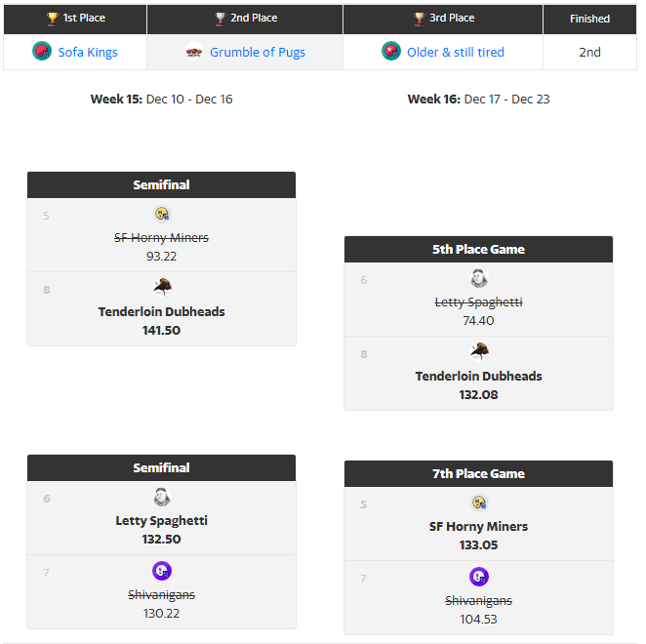Image resolution: width=646 pixels, height=644 pixels.
Task: Click SF Horny Miners avatar in 7th Place Game
Action: click(x=479, y=503)
